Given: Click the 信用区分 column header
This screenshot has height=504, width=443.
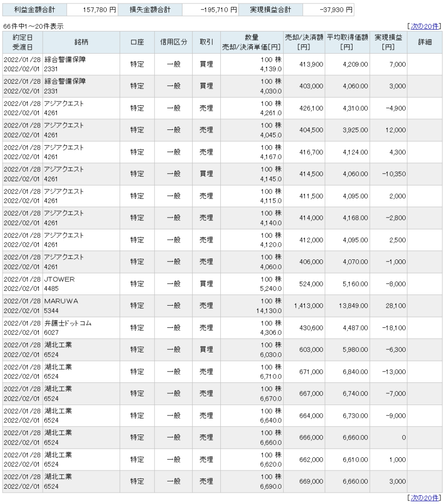Looking at the screenshot, I should click(x=174, y=42).
